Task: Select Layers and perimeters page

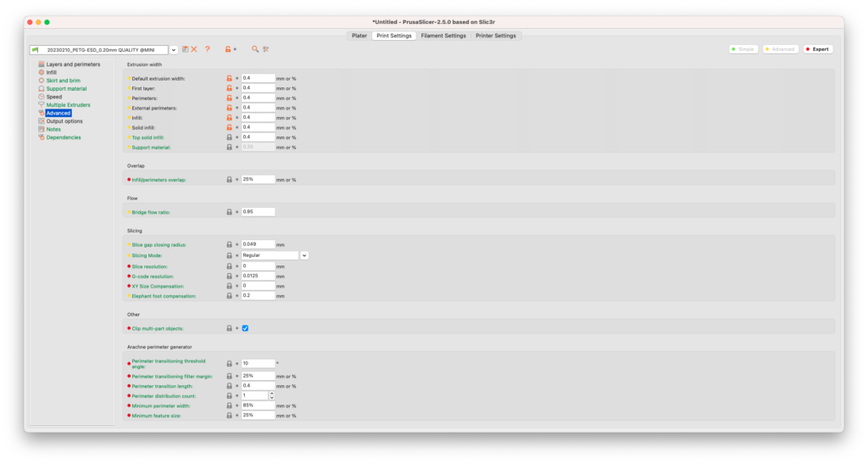Action: click(73, 64)
